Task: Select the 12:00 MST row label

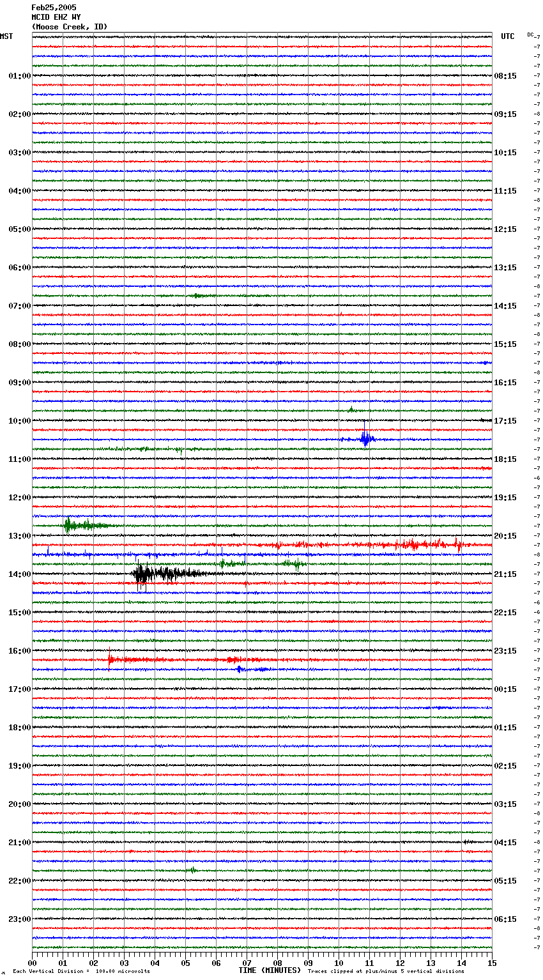Action: [20, 498]
